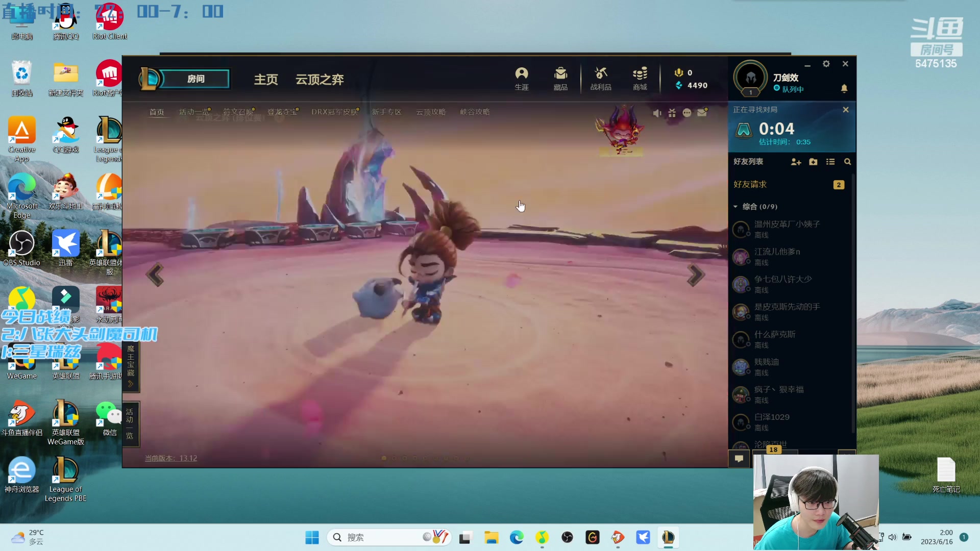Screen dimensions: 980x551
Task: Open WeGame desktop shortcut
Action: 21,362
